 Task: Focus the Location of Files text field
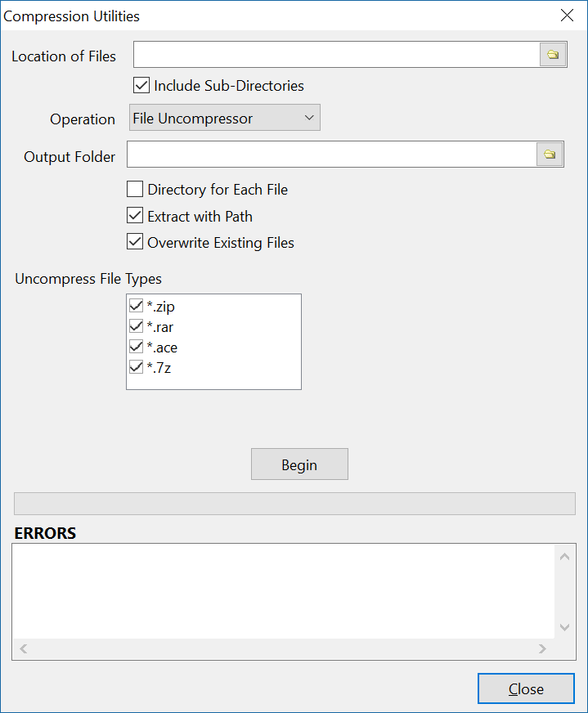pos(336,55)
